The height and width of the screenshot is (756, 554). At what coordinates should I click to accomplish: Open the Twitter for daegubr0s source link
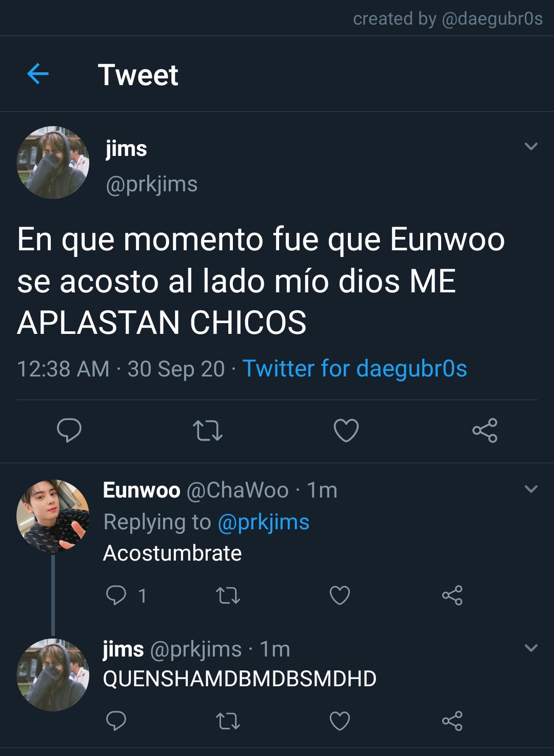point(354,368)
